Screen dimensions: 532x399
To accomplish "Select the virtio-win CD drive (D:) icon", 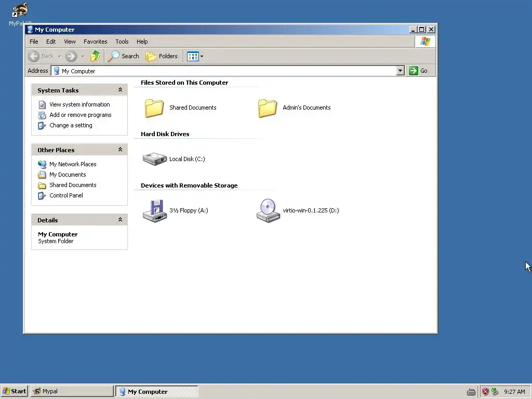I will pyautogui.click(x=268, y=211).
